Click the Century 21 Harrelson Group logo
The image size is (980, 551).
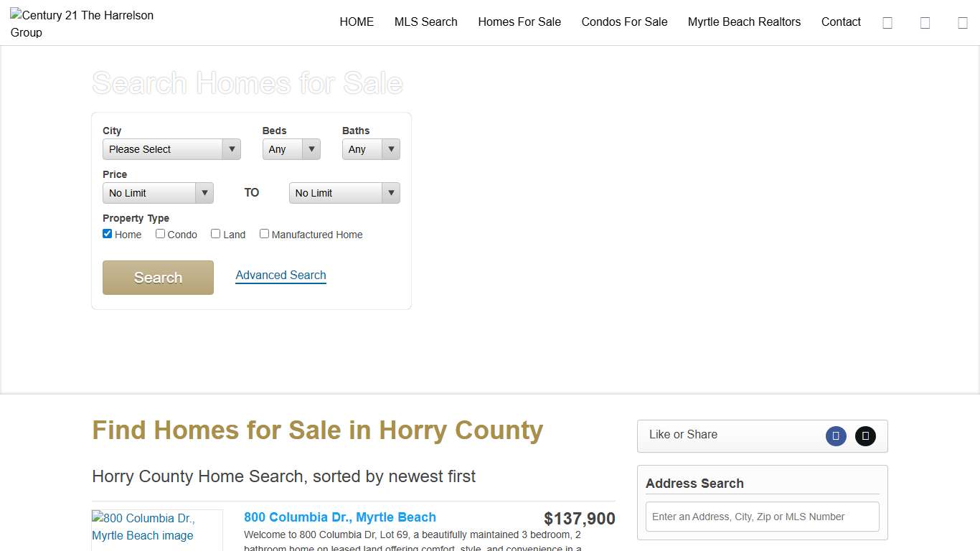click(x=81, y=23)
